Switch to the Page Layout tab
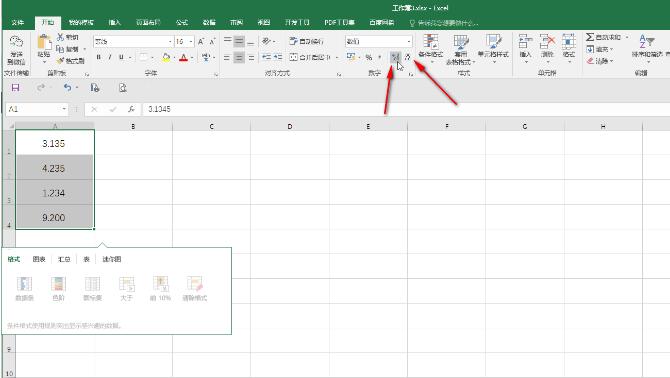This screenshot has height=378, width=670. 148,22
